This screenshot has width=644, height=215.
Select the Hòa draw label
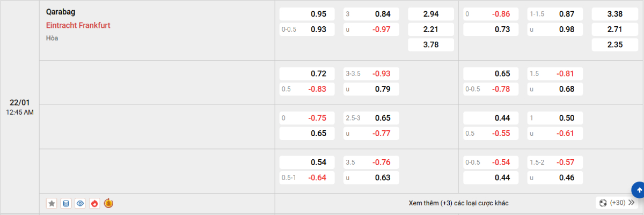pyautogui.click(x=52, y=38)
